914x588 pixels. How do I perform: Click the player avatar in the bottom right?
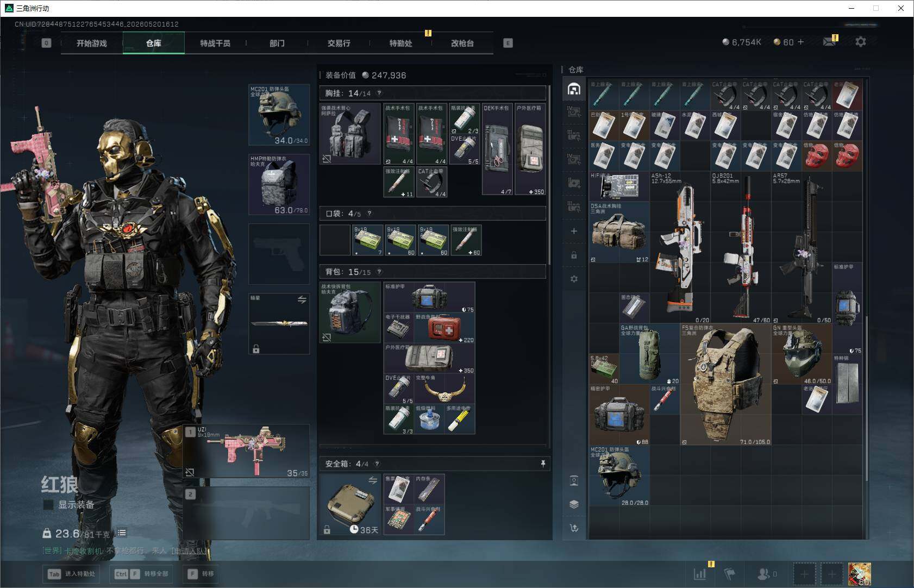[x=859, y=574]
